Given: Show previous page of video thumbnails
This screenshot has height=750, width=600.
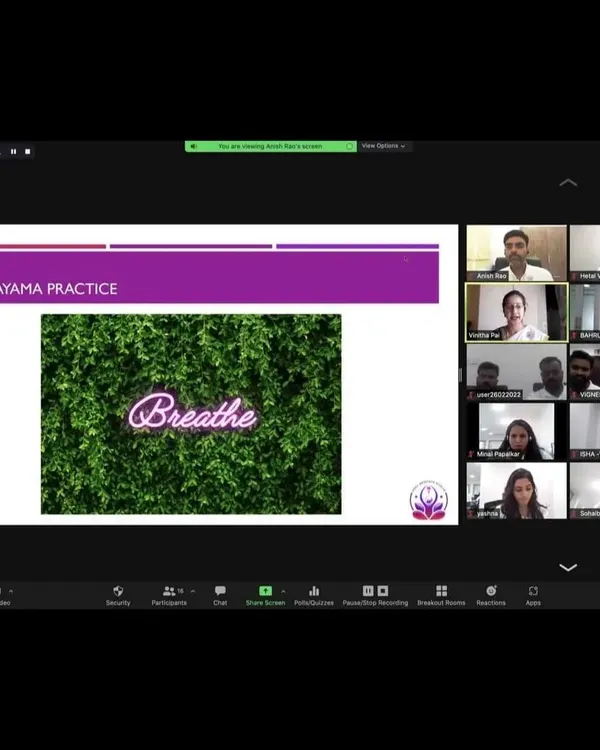Looking at the screenshot, I should 568,183.
